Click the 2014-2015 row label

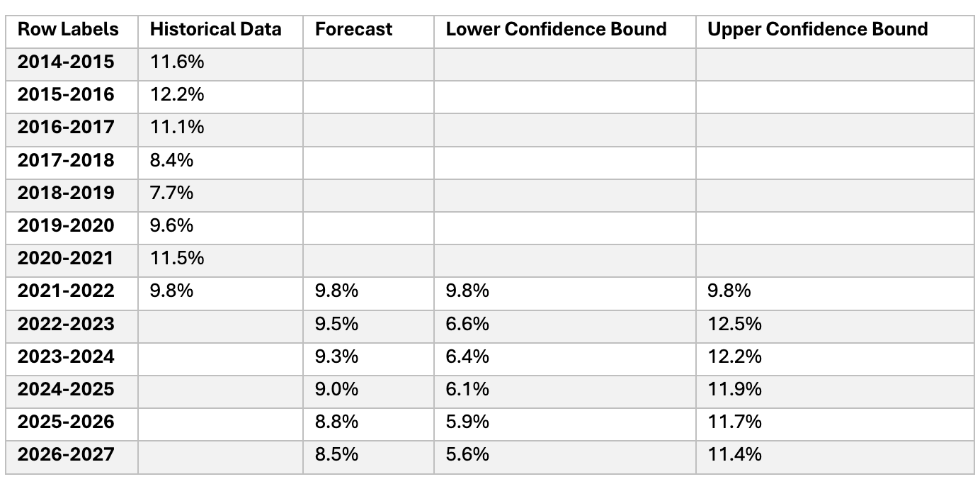[72, 62]
